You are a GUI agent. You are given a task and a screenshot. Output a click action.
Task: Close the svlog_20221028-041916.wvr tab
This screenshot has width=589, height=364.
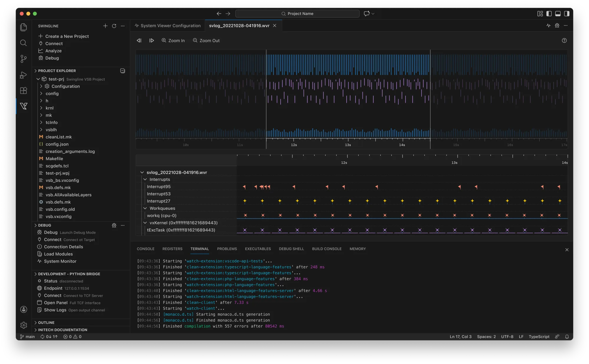tap(274, 26)
